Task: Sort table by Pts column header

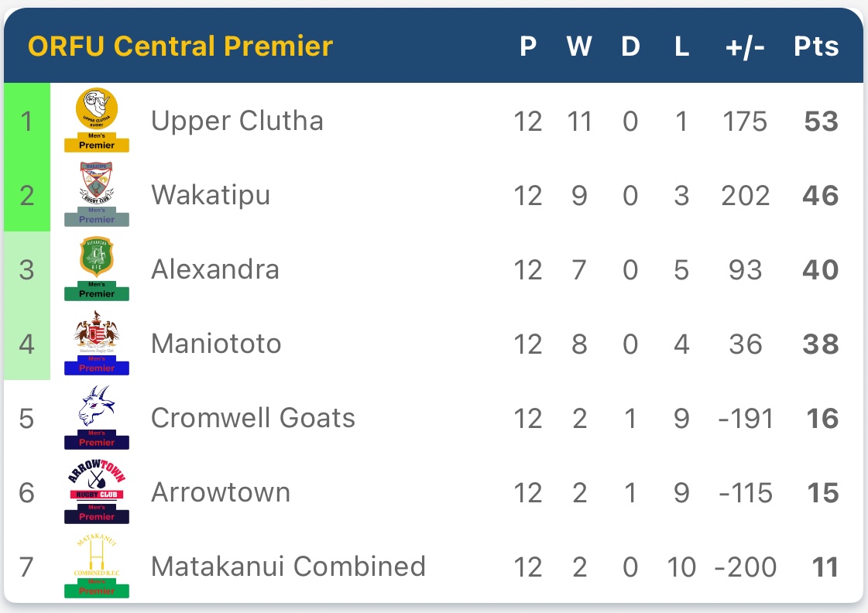Action: pos(816,46)
